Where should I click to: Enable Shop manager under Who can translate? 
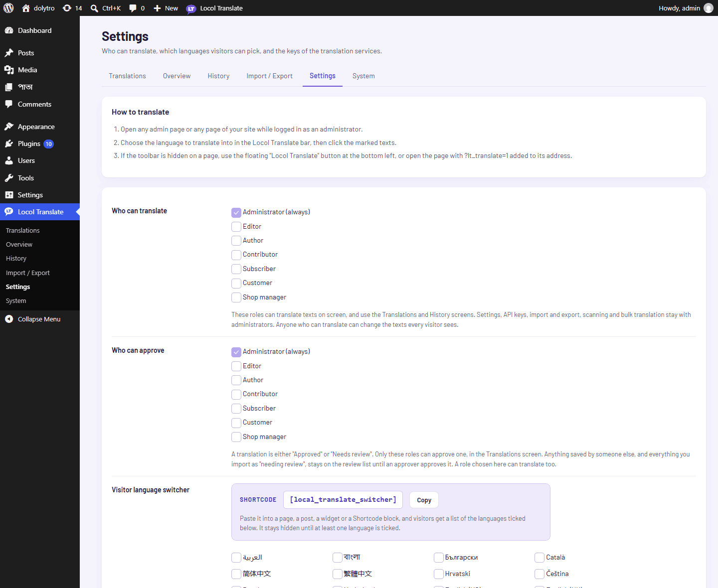click(x=236, y=297)
